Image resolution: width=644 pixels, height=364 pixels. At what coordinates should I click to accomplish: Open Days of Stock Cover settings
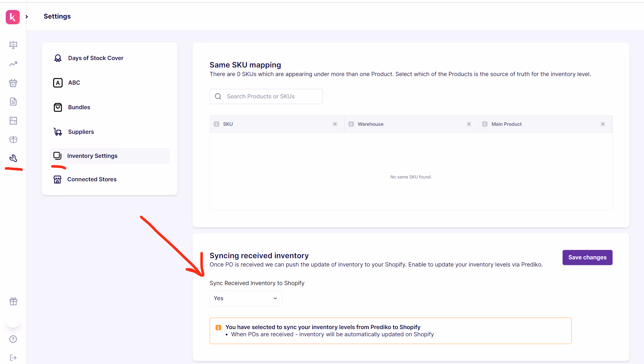pyautogui.click(x=95, y=58)
